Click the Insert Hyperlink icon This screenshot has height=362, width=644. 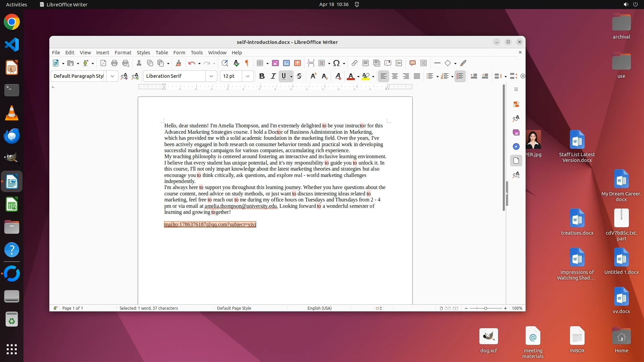[x=355, y=63]
